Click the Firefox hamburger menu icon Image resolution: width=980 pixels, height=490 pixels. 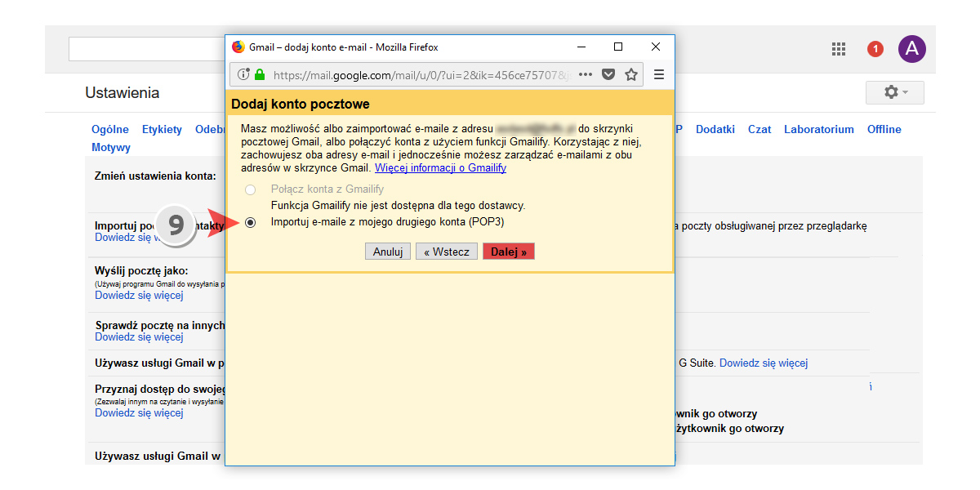[x=659, y=74]
